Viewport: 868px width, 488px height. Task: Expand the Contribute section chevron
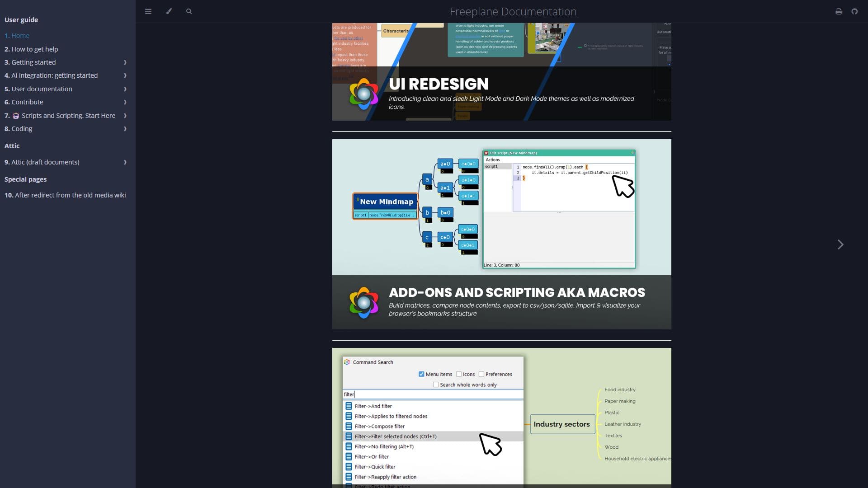(x=125, y=102)
